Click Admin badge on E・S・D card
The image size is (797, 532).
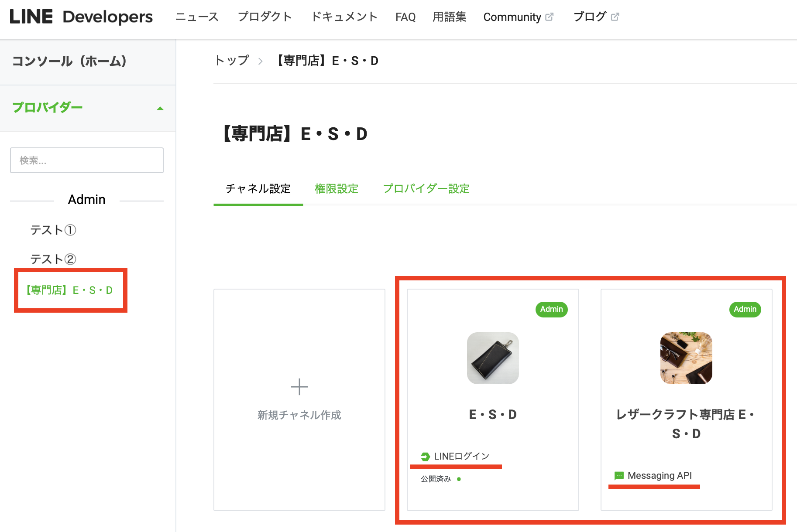(x=551, y=309)
